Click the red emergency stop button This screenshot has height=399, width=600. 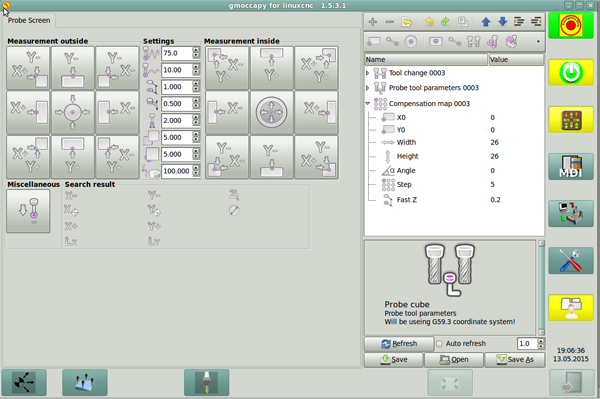coord(571,26)
